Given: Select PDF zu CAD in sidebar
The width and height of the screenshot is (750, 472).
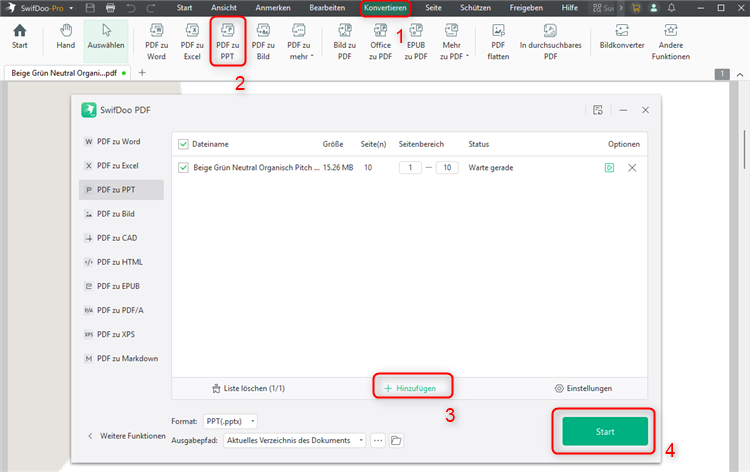Looking at the screenshot, I should [121, 238].
